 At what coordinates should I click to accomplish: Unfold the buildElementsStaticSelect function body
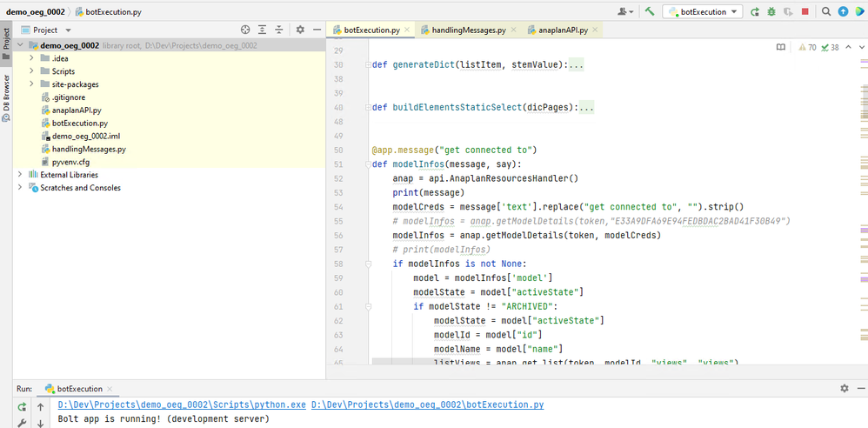(368, 107)
